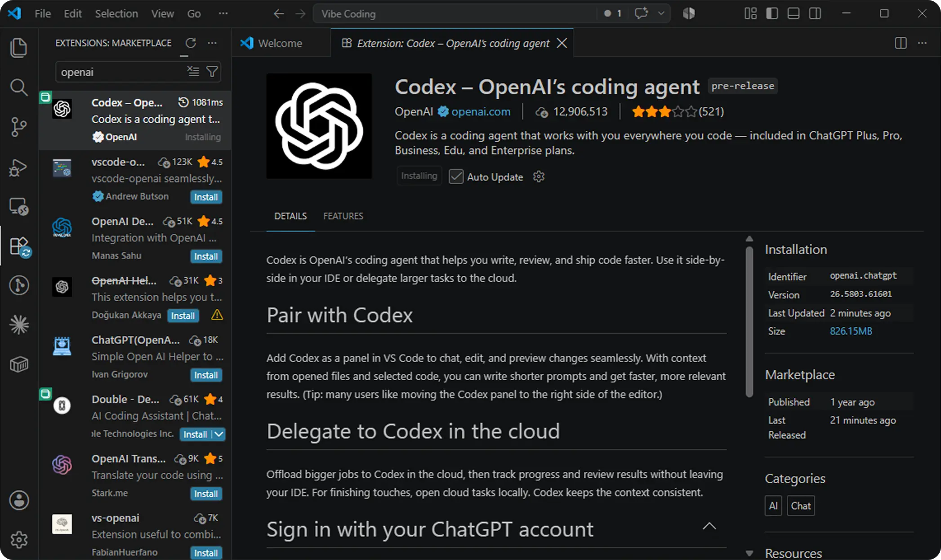This screenshot has height=560, width=941.
Task: Open editor more actions menu
Action: click(x=922, y=43)
